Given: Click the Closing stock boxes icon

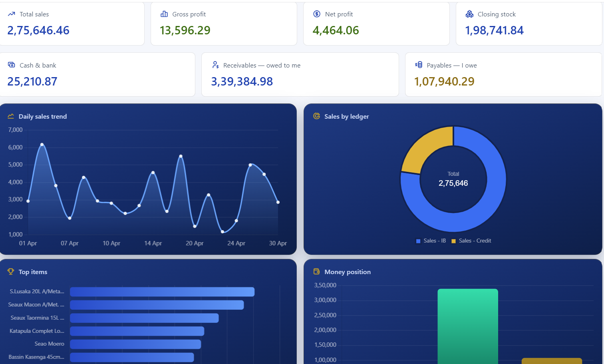Looking at the screenshot, I should [x=469, y=14].
